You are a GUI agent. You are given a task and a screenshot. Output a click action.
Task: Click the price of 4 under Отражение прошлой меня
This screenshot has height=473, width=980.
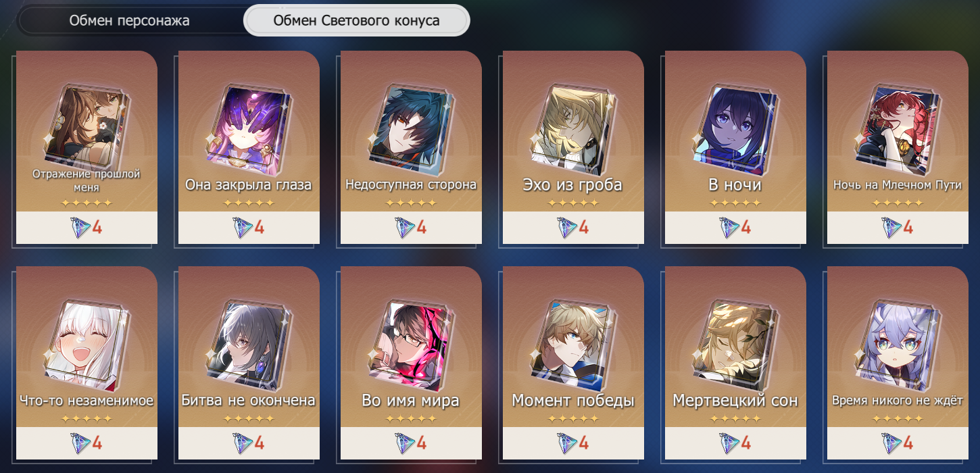click(87, 228)
